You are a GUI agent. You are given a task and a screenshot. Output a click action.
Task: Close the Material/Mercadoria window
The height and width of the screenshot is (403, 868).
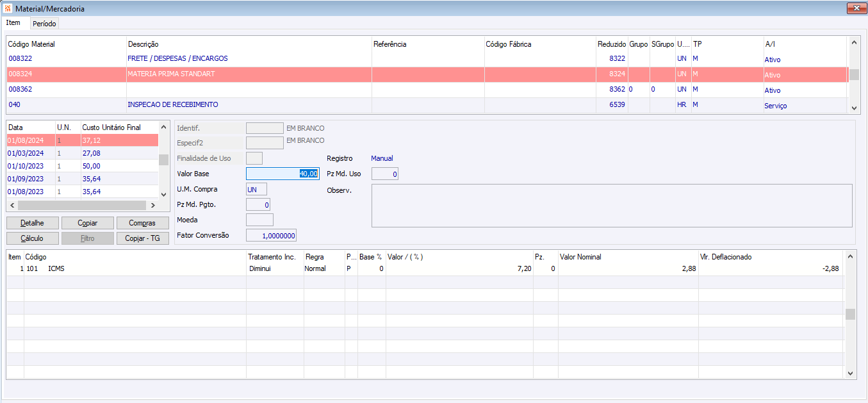click(x=856, y=8)
